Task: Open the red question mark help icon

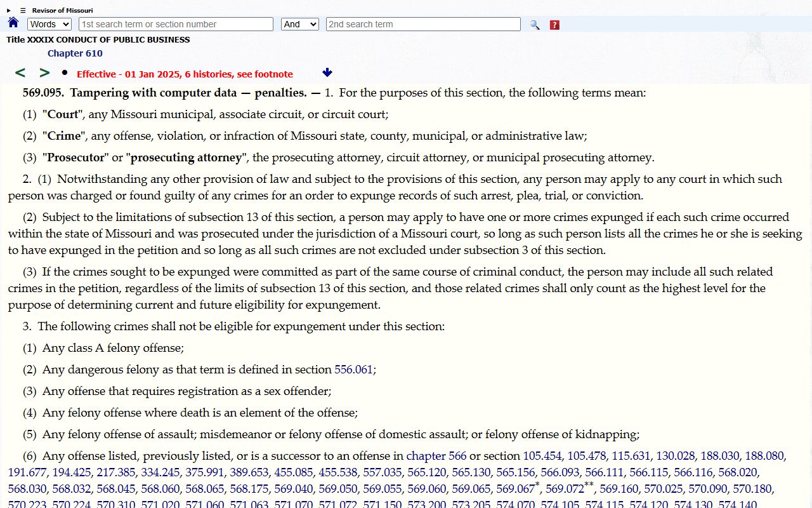Action: [554, 25]
